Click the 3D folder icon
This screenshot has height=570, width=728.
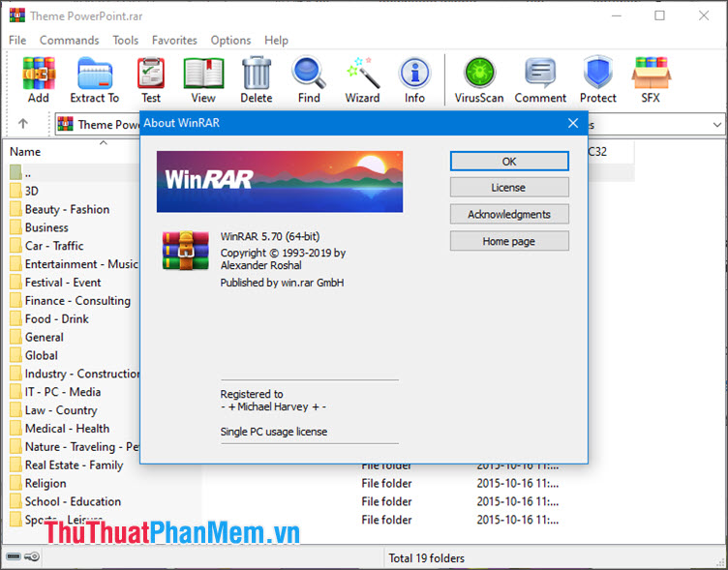pos(15,191)
